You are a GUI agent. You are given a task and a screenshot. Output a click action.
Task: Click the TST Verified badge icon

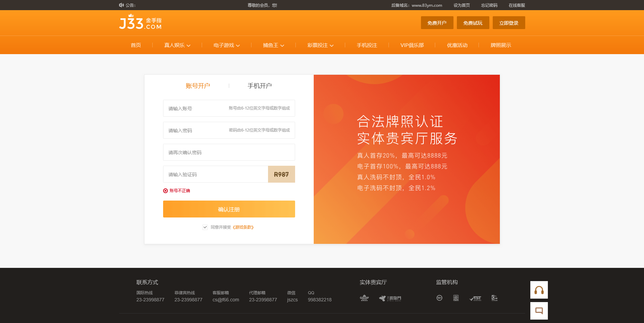point(475,298)
